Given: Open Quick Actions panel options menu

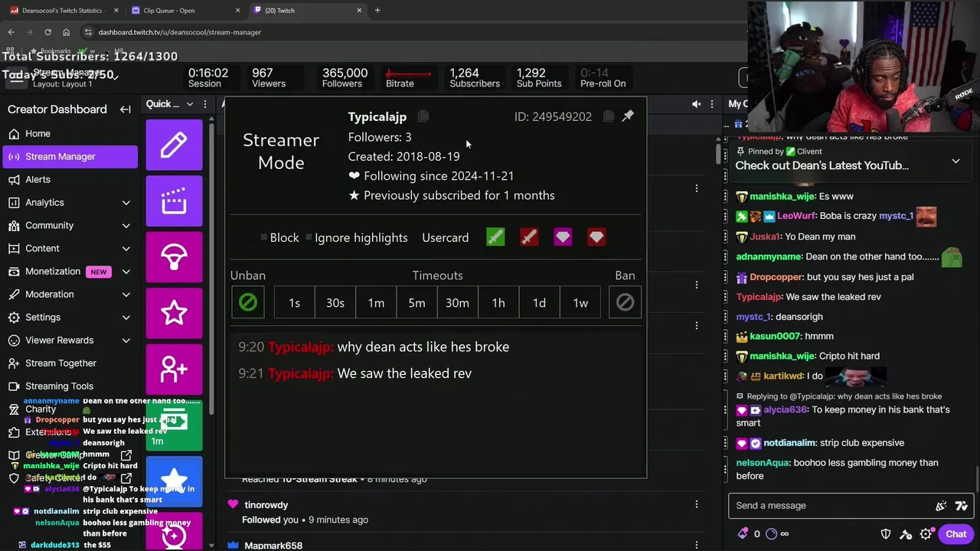Looking at the screenshot, I should [x=205, y=104].
